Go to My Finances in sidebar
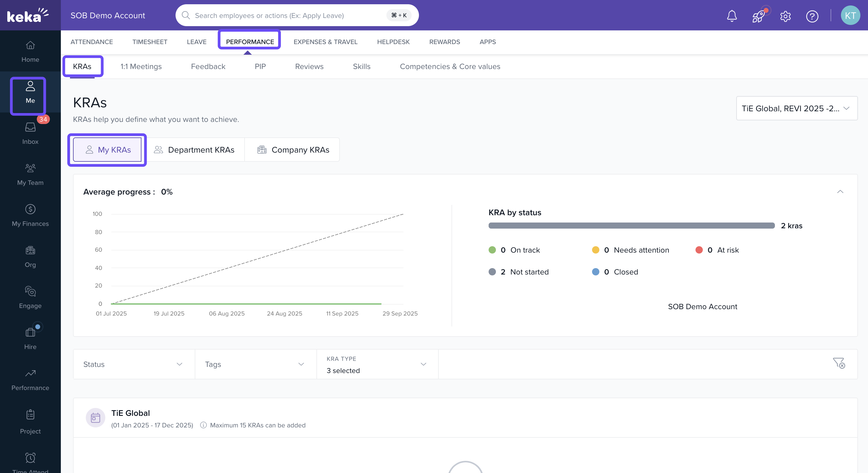868x473 pixels. tap(30, 215)
